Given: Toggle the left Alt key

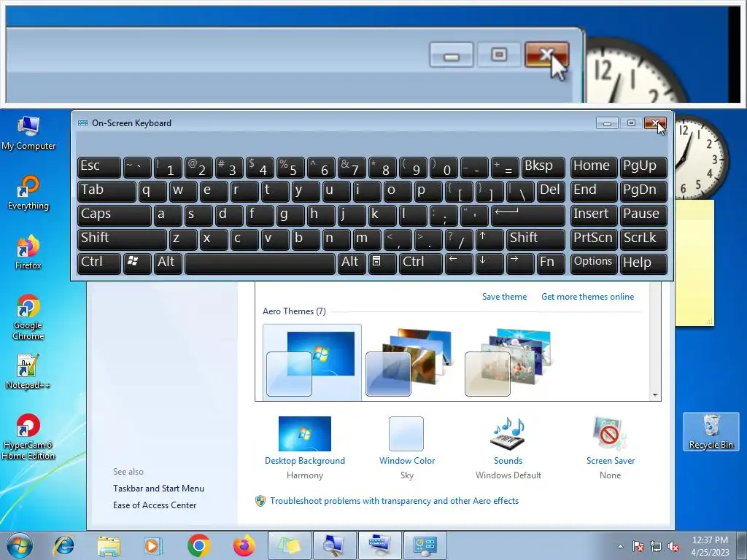Looking at the screenshot, I should click(x=167, y=262).
